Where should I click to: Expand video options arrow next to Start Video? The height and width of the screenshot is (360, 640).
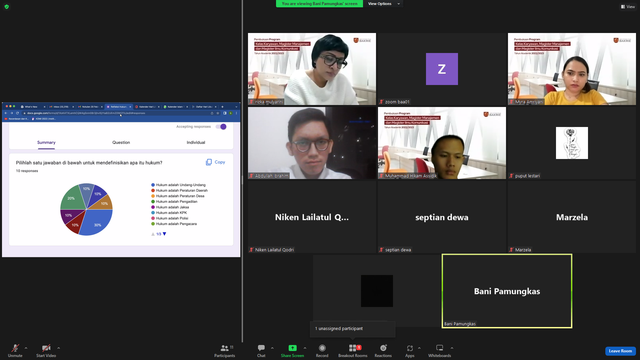tap(58, 348)
